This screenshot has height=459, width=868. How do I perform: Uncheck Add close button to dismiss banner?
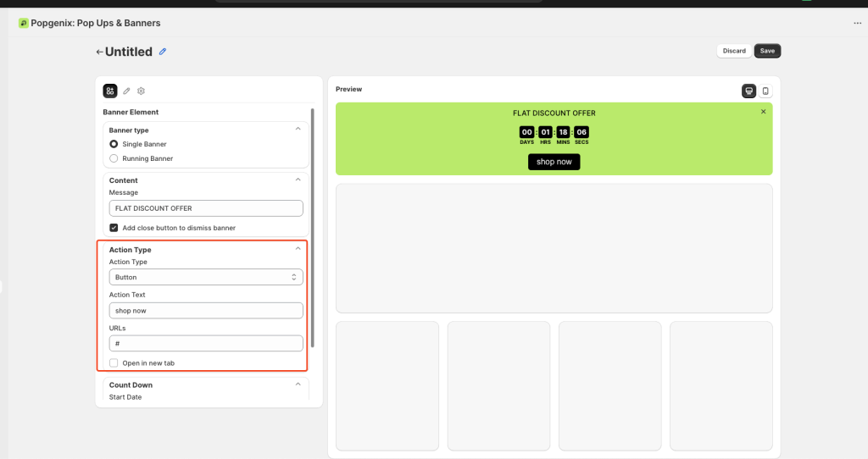114,228
